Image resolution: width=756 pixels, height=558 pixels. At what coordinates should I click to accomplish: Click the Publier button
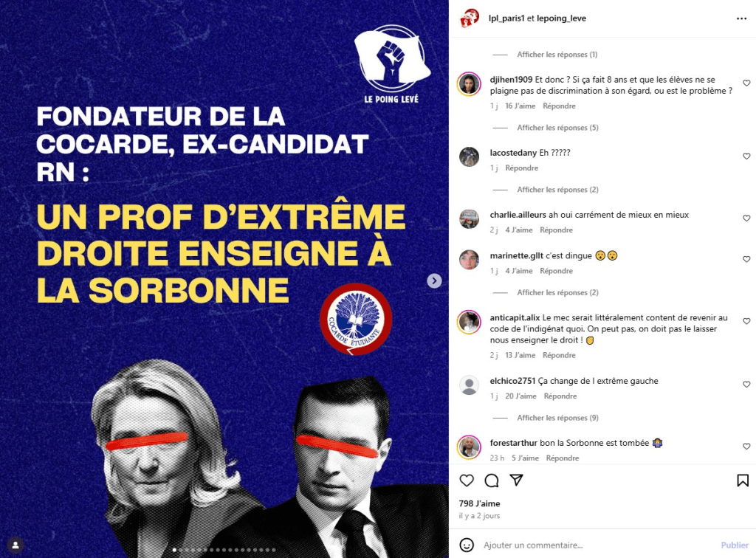[735, 545]
